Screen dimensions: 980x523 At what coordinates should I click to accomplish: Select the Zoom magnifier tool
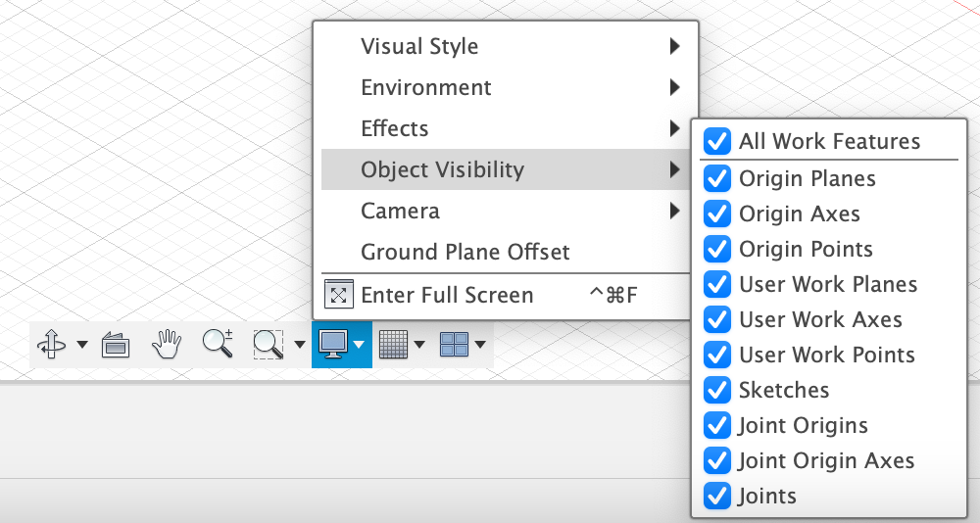[217, 344]
